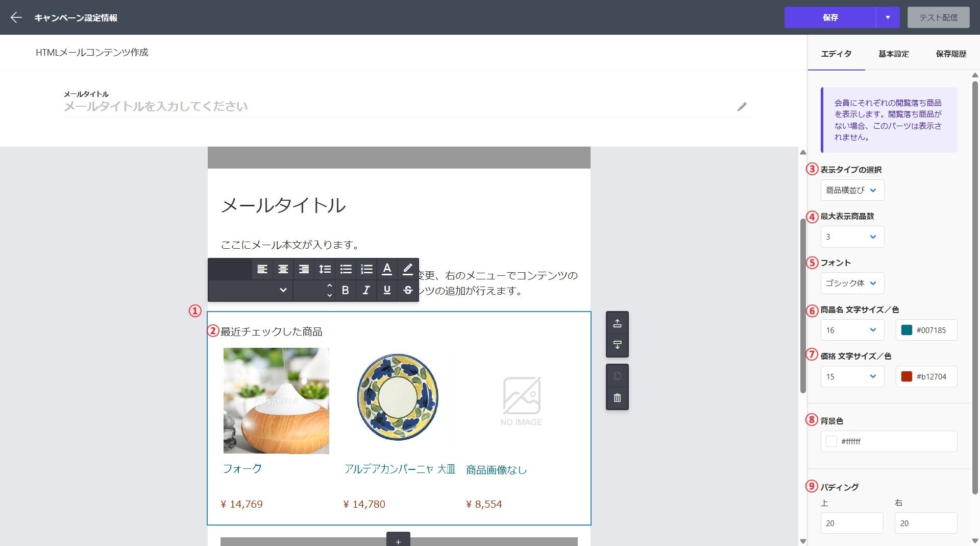Insert a bulleted list

[346, 269]
